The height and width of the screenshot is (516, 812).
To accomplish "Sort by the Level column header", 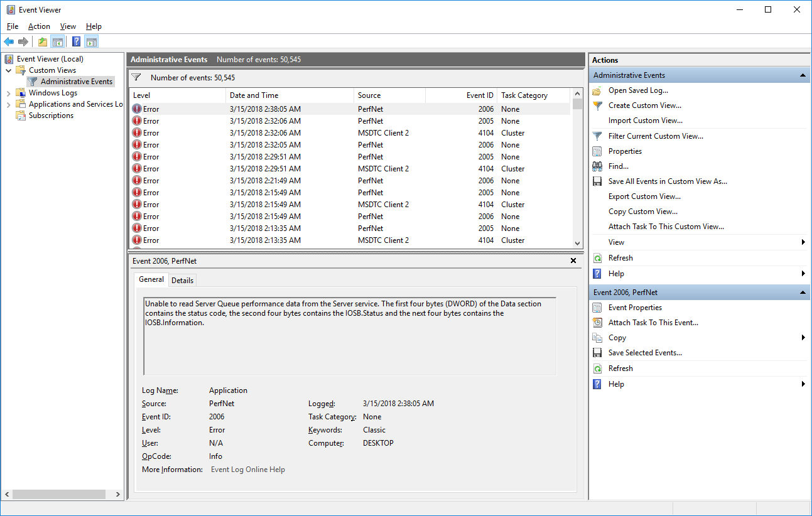I will pyautogui.click(x=178, y=95).
